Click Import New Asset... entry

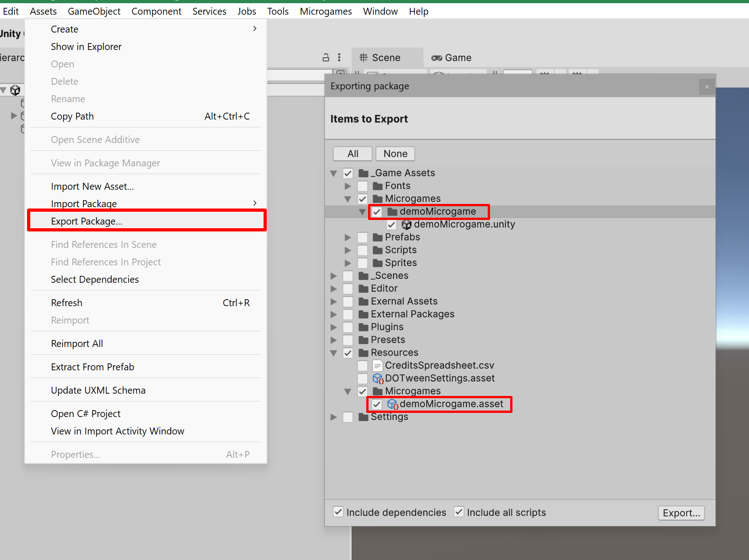pos(146,187)
